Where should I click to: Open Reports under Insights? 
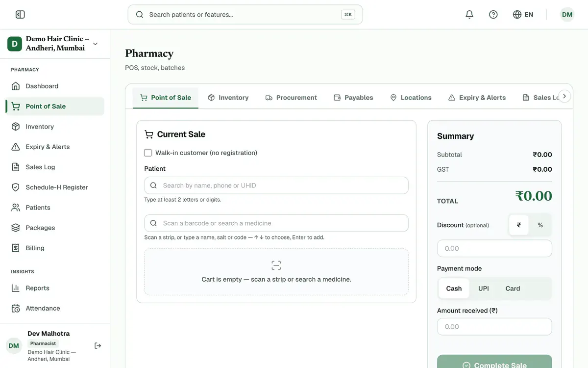click(55, 288)
